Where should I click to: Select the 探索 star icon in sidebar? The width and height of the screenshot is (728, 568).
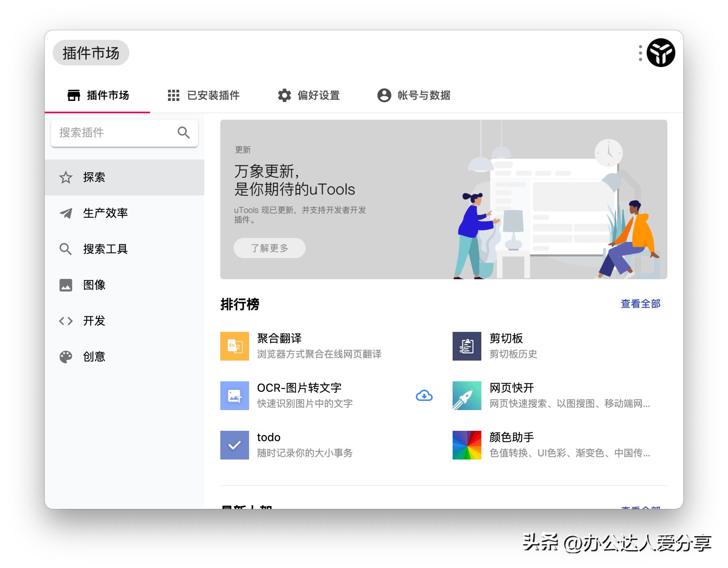66,177
